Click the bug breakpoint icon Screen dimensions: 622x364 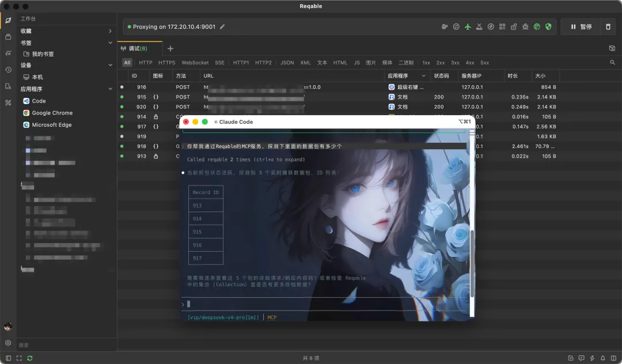[x=525, y=26]
